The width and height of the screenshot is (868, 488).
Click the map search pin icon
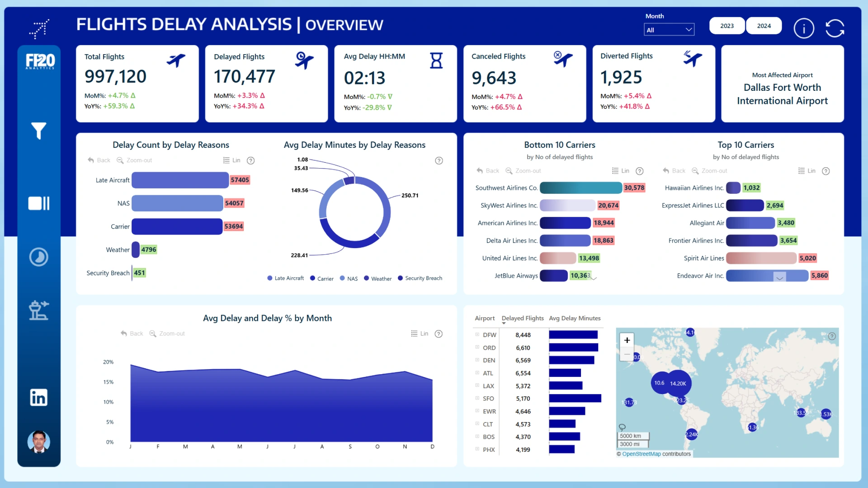[x=622, y=427]
